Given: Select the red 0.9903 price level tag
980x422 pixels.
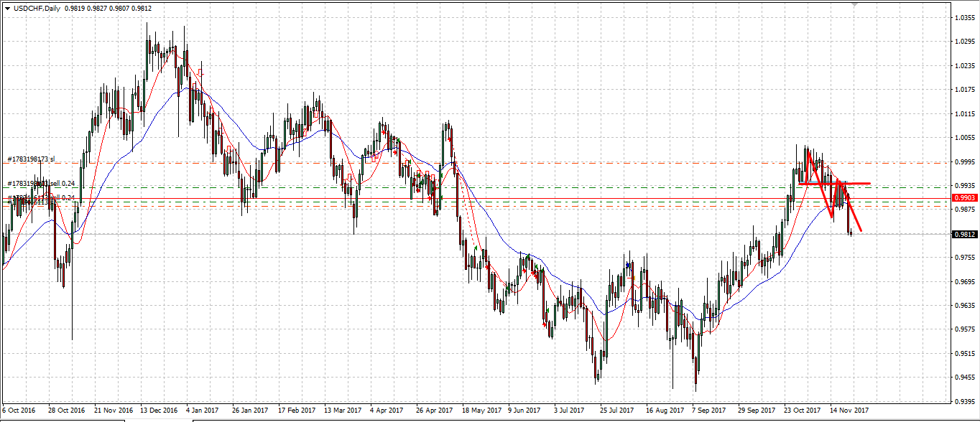Looking at the screenshot, I should (964, 197).
